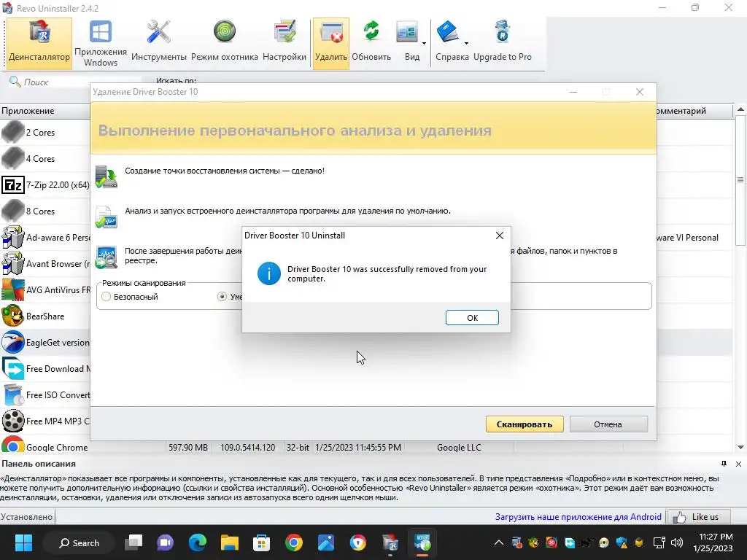Click the taskbar Search box
747x560 pixels.
click(79, 542)
